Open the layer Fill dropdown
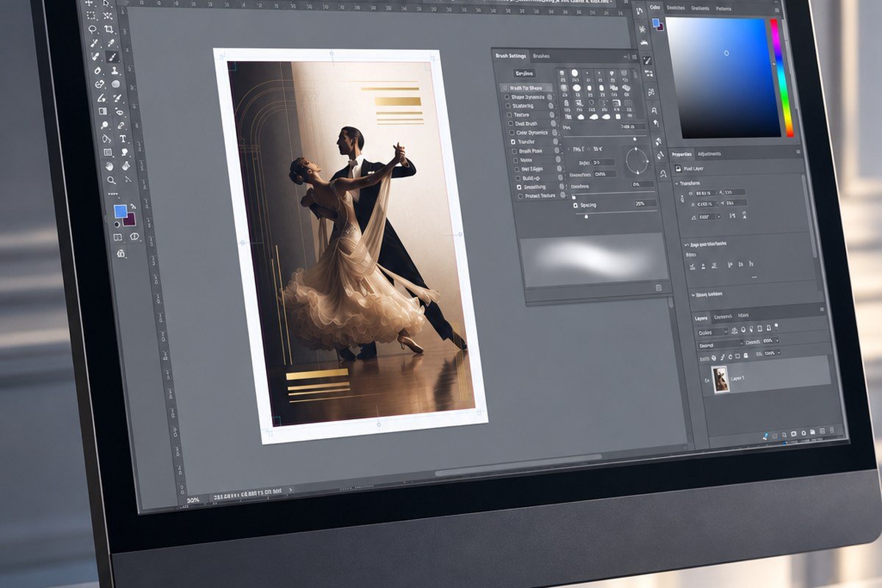Image resolution: width=882 pixels, height=588 pixels. (772, 353)
